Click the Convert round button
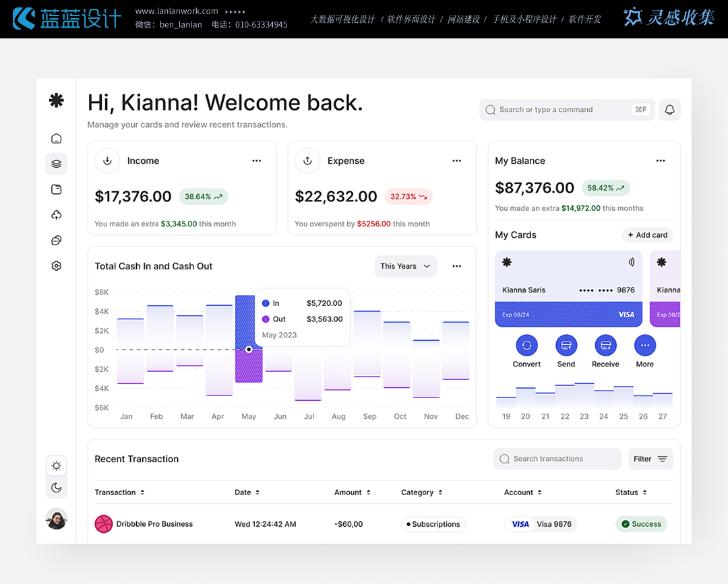This screenshot has width=728, height=584. coord(526,346)
